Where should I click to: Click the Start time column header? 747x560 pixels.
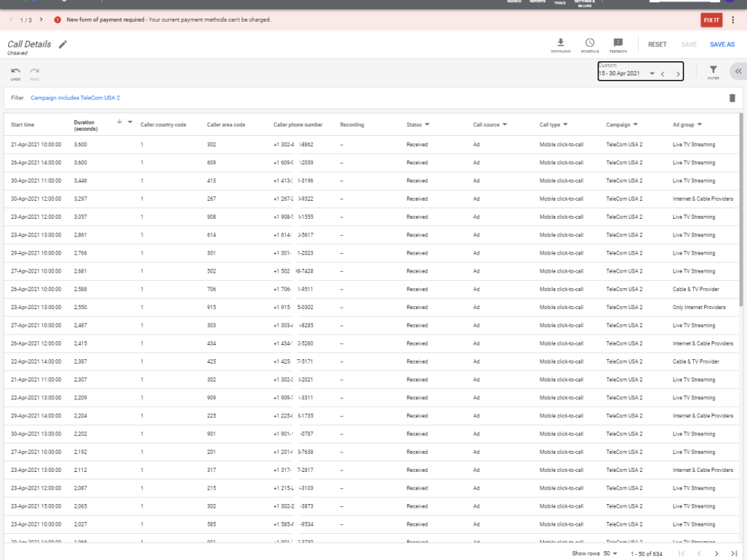tap(22, 125)
